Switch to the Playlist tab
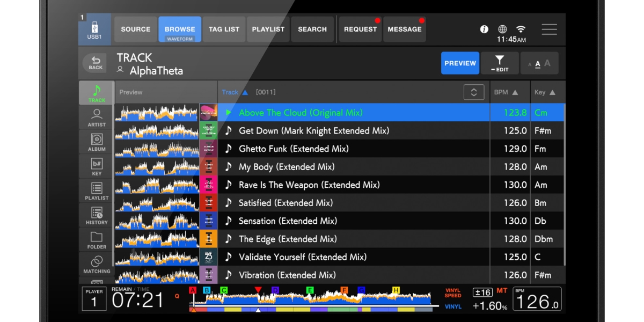Viewport: 644px width, 322px height. [x=268, y=30]
